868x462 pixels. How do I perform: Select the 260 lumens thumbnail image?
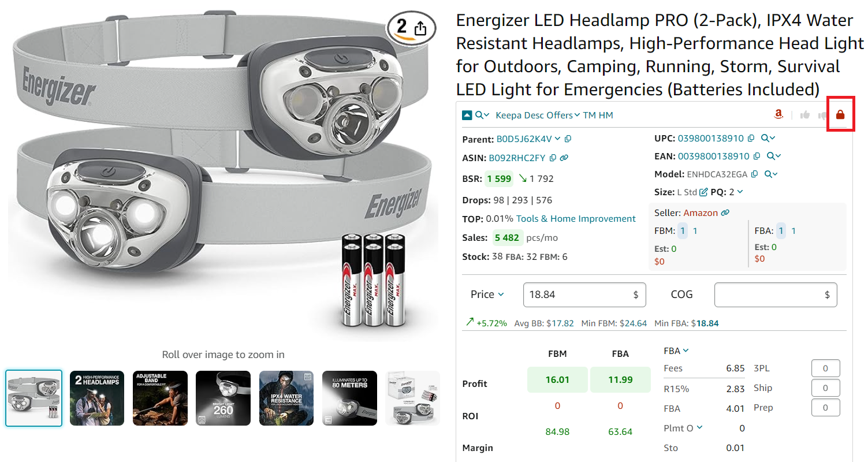[x=223, y=398]
